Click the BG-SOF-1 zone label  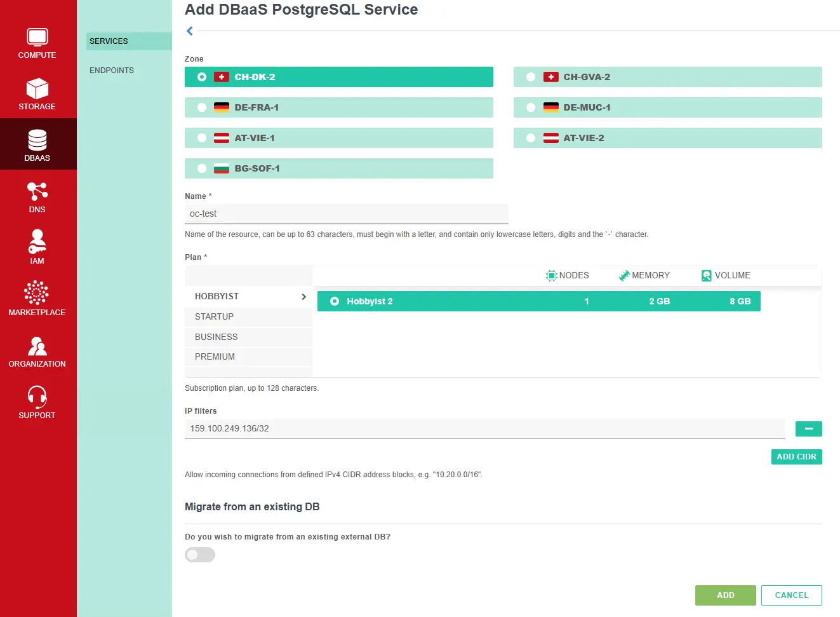257,168
